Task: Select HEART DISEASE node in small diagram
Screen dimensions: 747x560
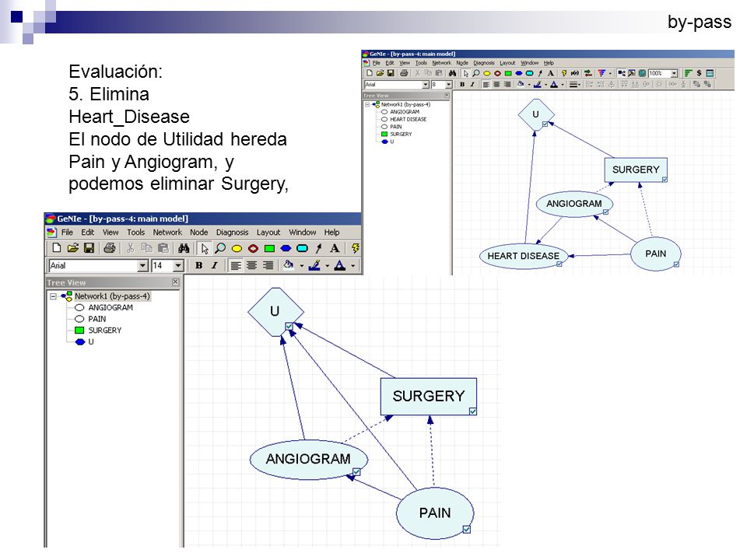Action: point(523,256)
